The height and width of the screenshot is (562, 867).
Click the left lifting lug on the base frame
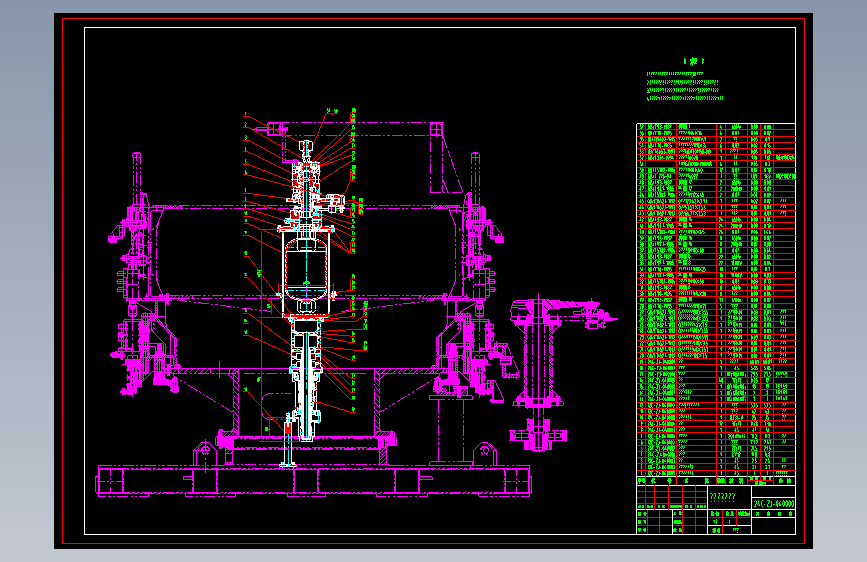click(204, 454)
